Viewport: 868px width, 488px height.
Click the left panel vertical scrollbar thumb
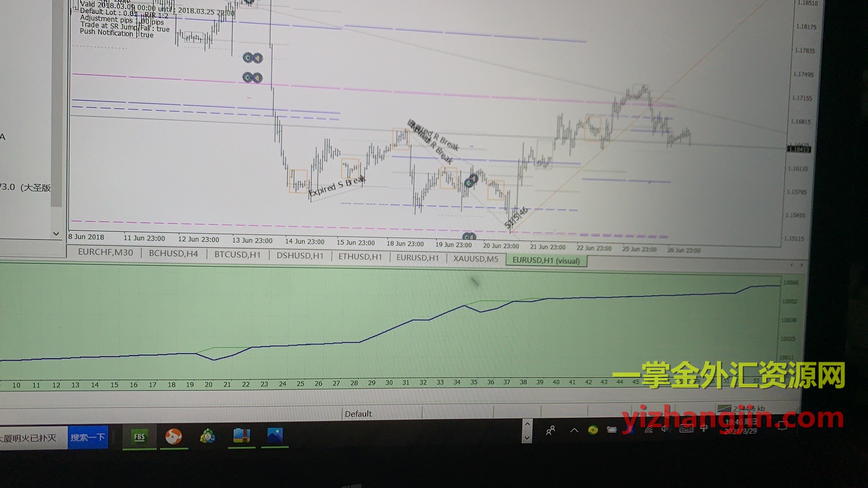(56, 104)
